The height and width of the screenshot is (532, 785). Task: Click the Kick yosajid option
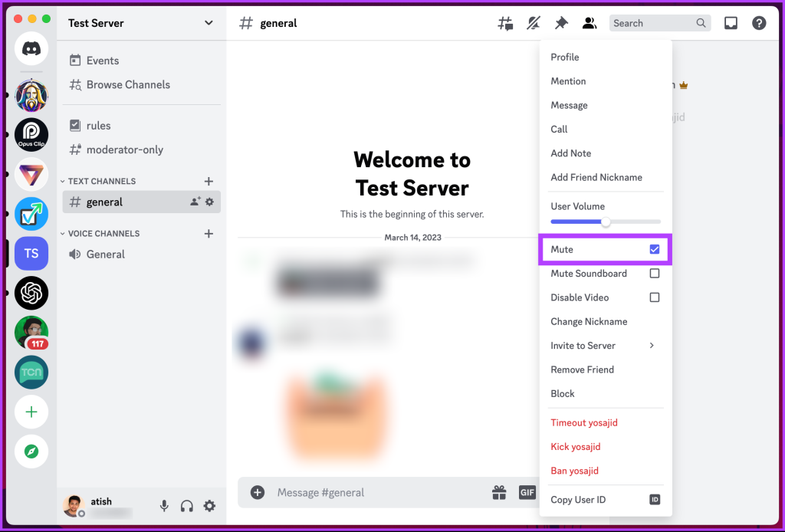pyautogui.click(x=576, y=446)
